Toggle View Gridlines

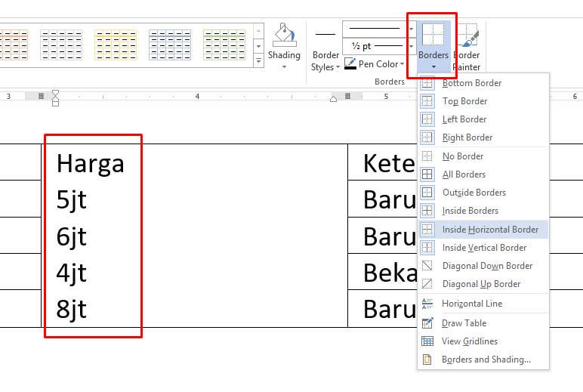[x=483, y=341]
